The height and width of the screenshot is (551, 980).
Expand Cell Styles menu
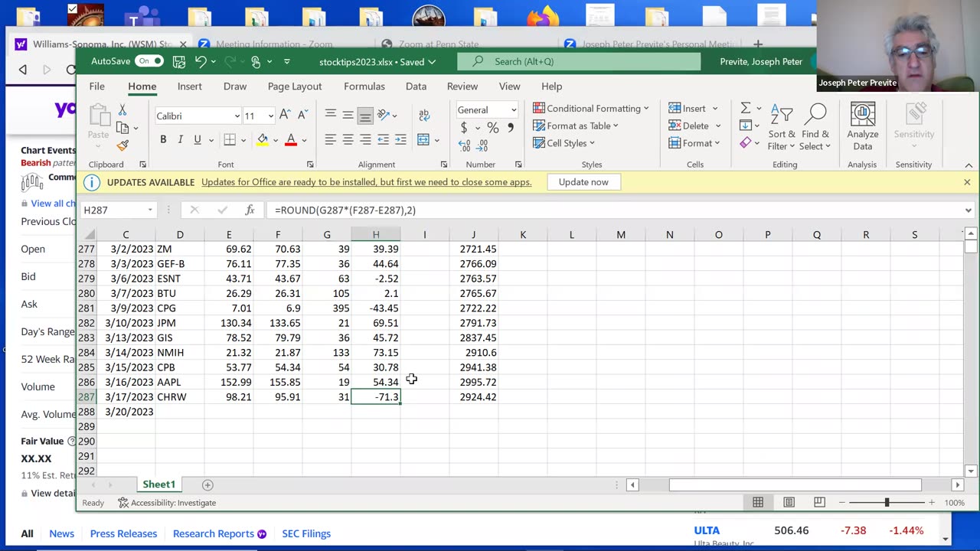pyautogui.click(x=563, y=143)
